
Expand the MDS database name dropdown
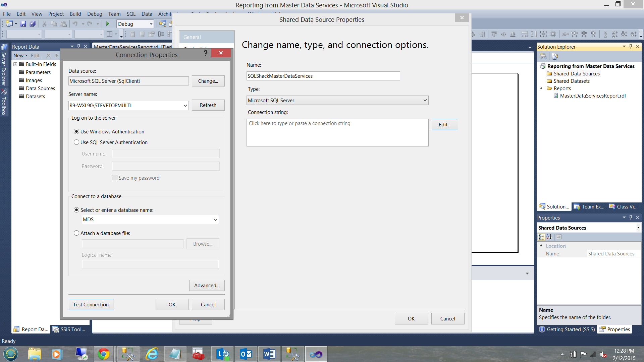(215, 220)
